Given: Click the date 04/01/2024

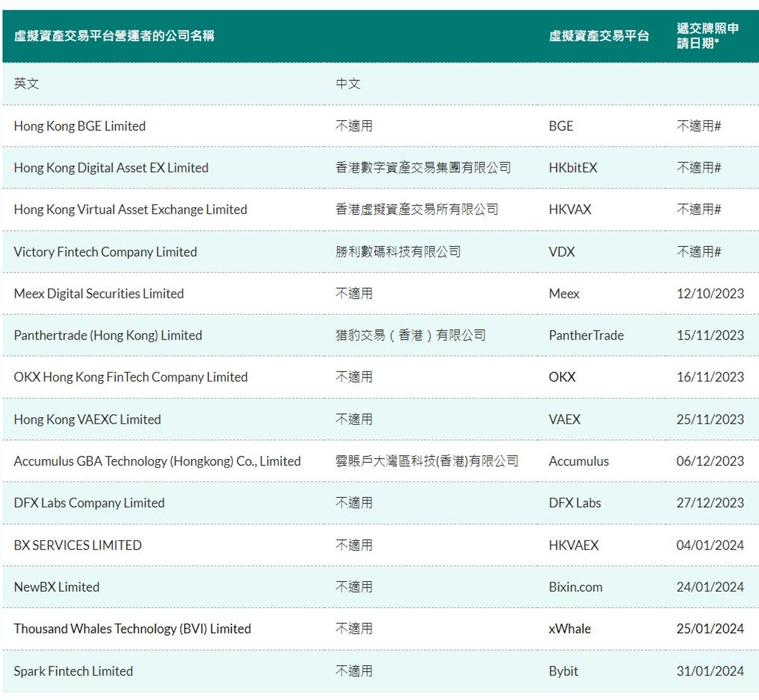Looking at the screenshot, I should point(710,545).
